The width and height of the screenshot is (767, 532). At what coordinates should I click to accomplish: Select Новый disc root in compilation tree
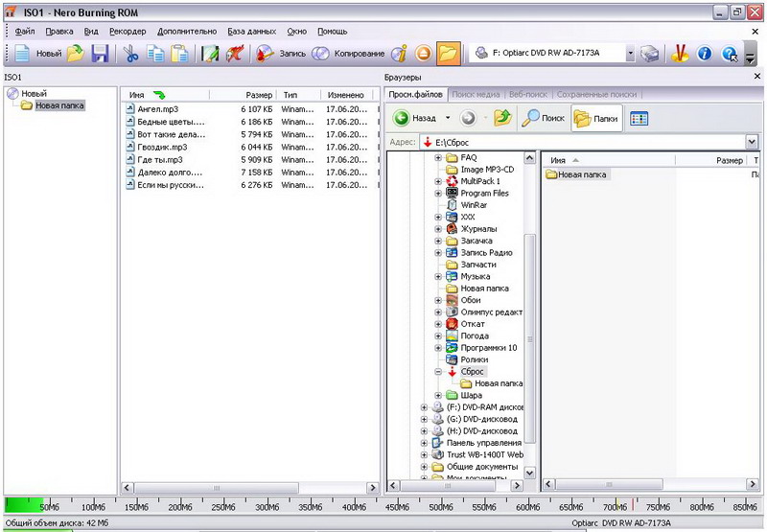click(34, 93)
